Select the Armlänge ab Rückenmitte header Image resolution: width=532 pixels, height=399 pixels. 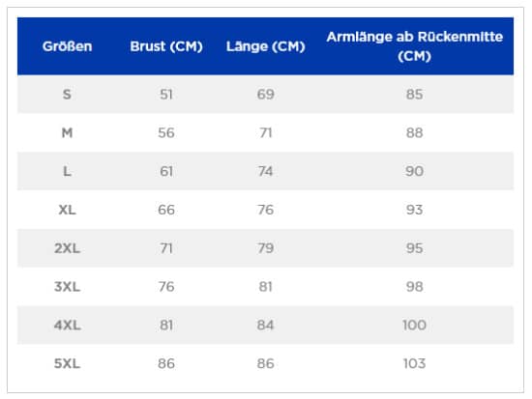click(415, 46)
